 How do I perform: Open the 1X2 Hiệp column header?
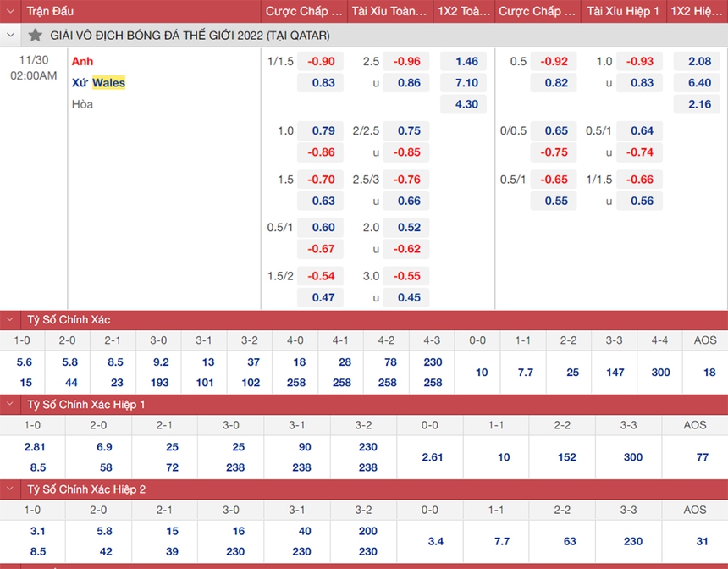pos(697,11)
